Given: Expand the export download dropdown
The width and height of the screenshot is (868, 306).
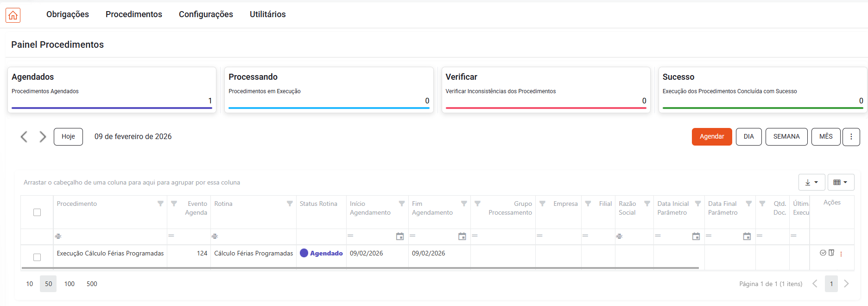Looking at the screenshot, I should 811,182.
